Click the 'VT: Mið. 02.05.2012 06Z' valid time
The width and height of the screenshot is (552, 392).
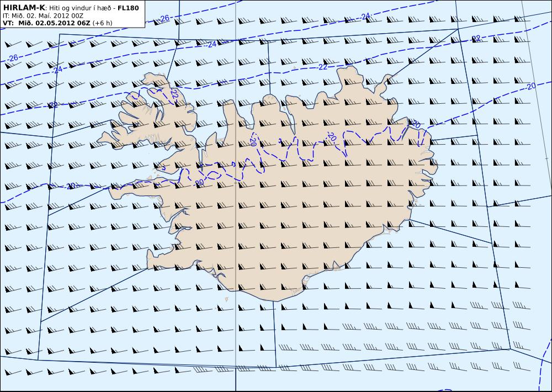point(46,23)
